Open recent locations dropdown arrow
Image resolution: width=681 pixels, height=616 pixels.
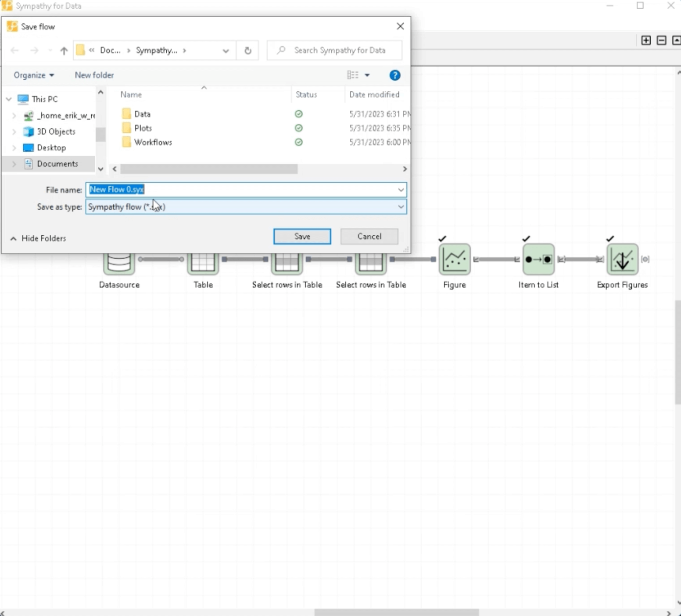(50, 50)
